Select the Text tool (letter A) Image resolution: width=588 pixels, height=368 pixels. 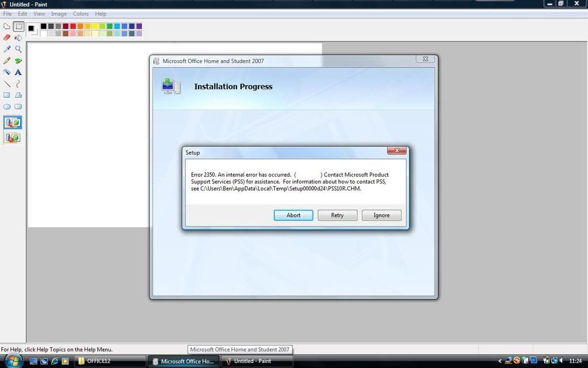click(x=18, y=72)
